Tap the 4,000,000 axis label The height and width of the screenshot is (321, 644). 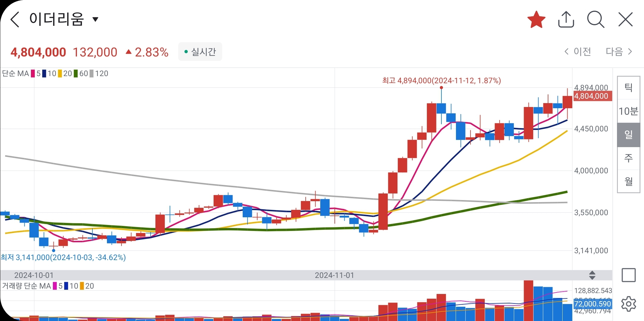591,171
